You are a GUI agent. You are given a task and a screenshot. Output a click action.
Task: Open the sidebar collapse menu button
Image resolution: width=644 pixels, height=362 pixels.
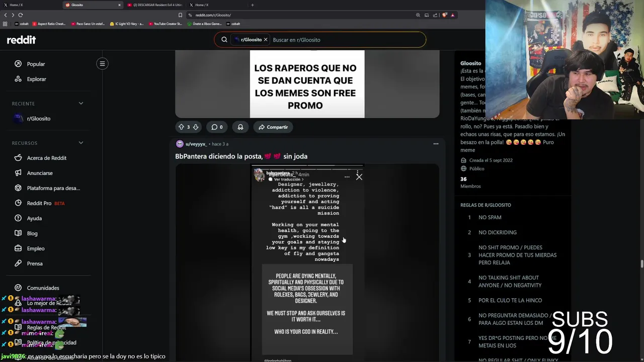(x=102, y=63)
